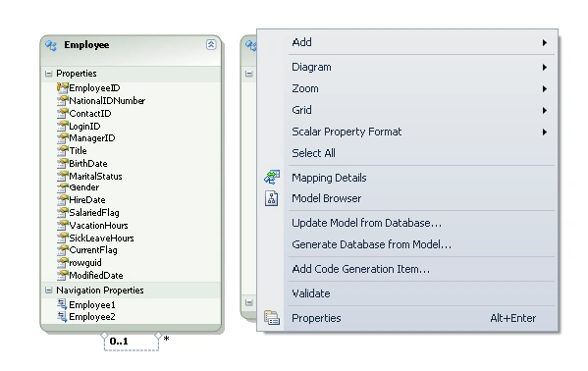
Task: Select the NationalIDNumber property
Action: (x=107, y=101)
